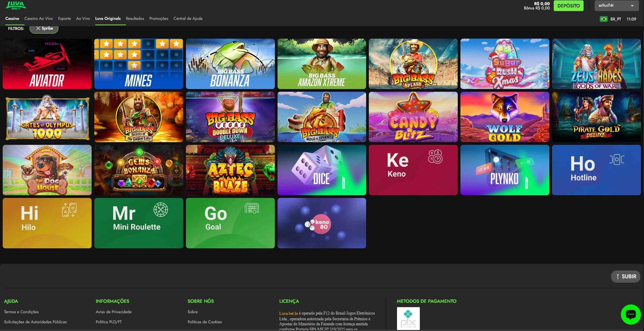Open Políticas de Cookies link

pyautogui.click(x=205, y=322)
